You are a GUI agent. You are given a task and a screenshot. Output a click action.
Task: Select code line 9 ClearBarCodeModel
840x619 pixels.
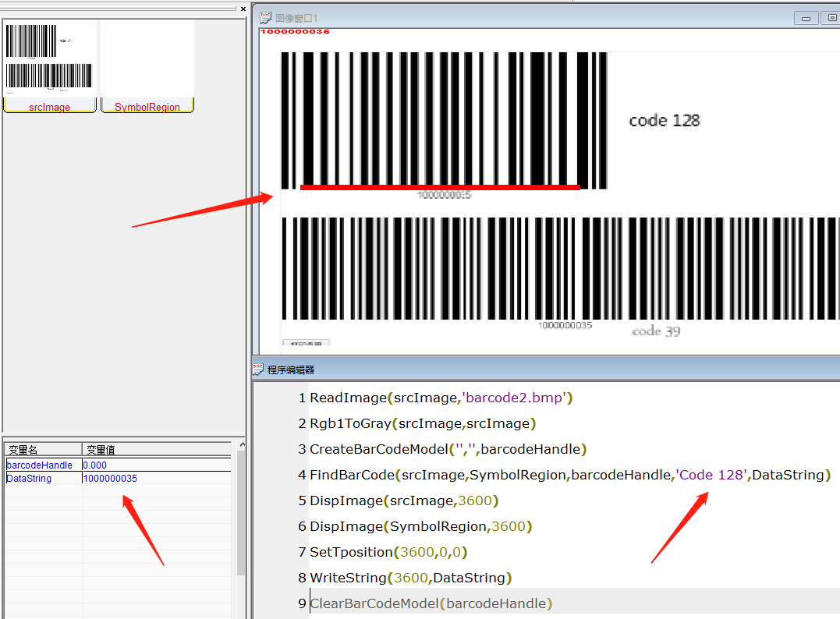point(431,603)
